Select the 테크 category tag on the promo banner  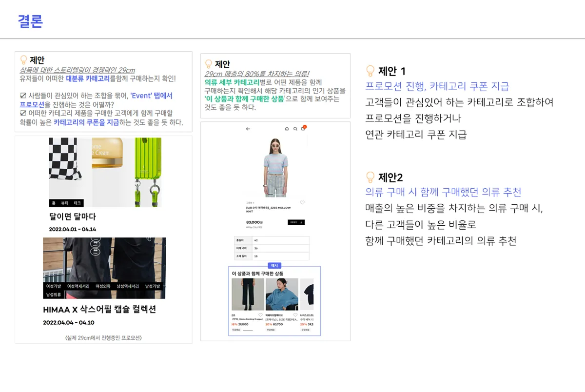77,203
